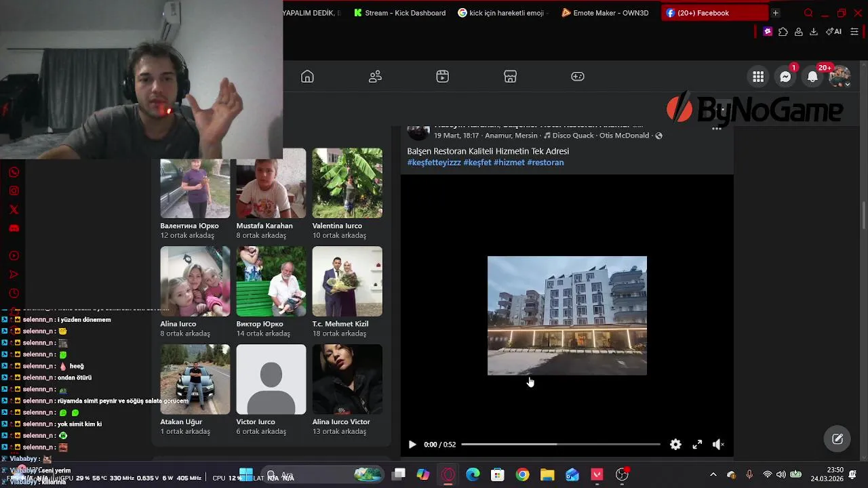Open Microsoft Edge in taskbar
This screenshot has width=868, height=488.
pyautogui.click(x=473, y=475)
